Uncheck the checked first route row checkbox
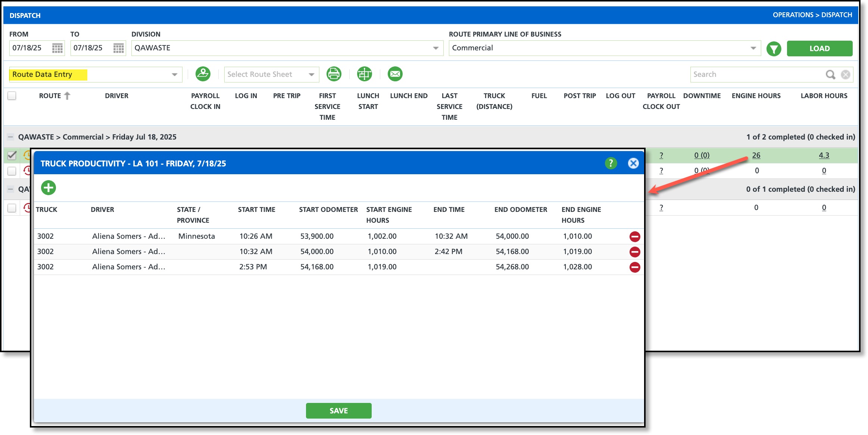This screenshot has width=868, height=435. click(12, 155)
